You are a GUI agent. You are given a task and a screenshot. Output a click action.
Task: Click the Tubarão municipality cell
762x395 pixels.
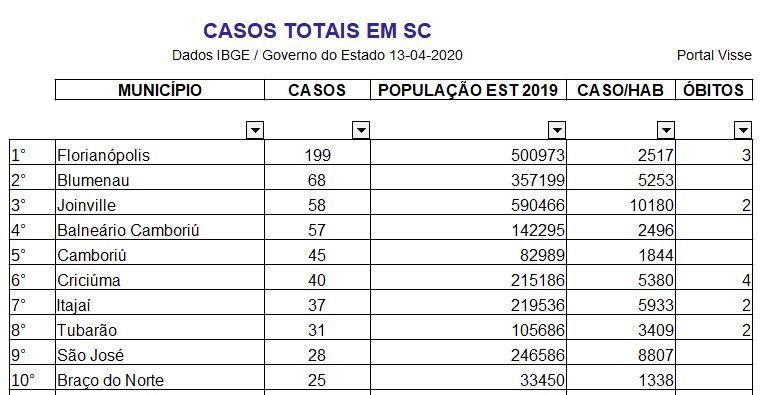coord(160,327)
